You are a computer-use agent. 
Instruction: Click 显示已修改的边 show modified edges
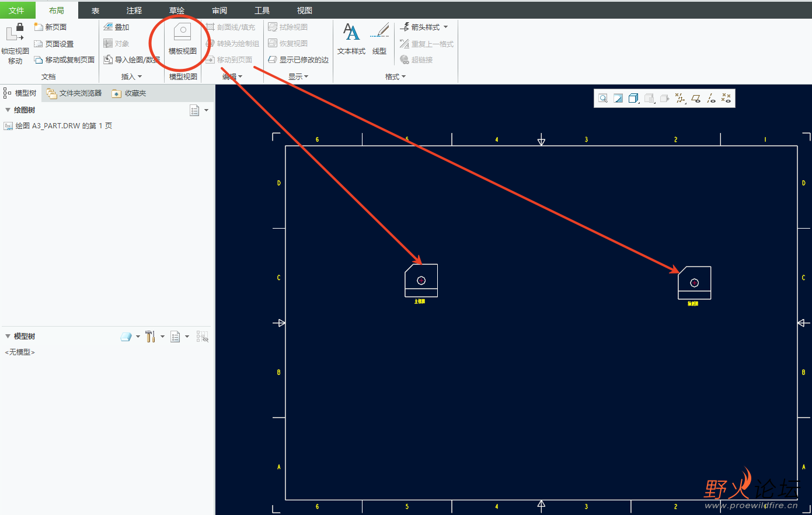(x=298, y=59)
